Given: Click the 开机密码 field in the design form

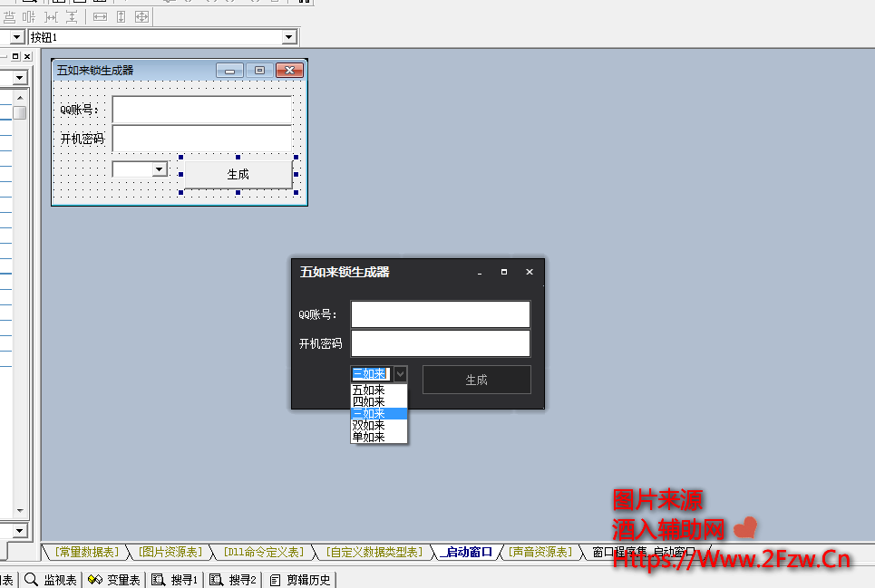Looking at the screenshot, I should [x=201, y=139].
